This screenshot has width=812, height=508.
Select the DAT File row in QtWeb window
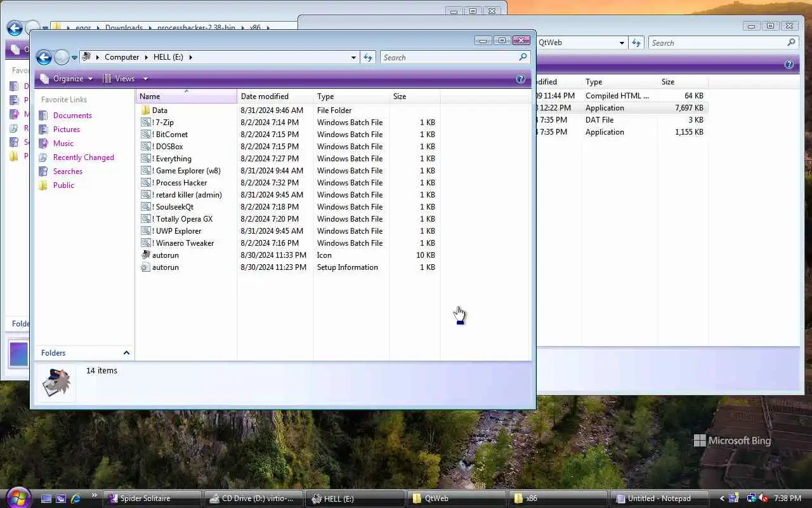pos(622,120)
